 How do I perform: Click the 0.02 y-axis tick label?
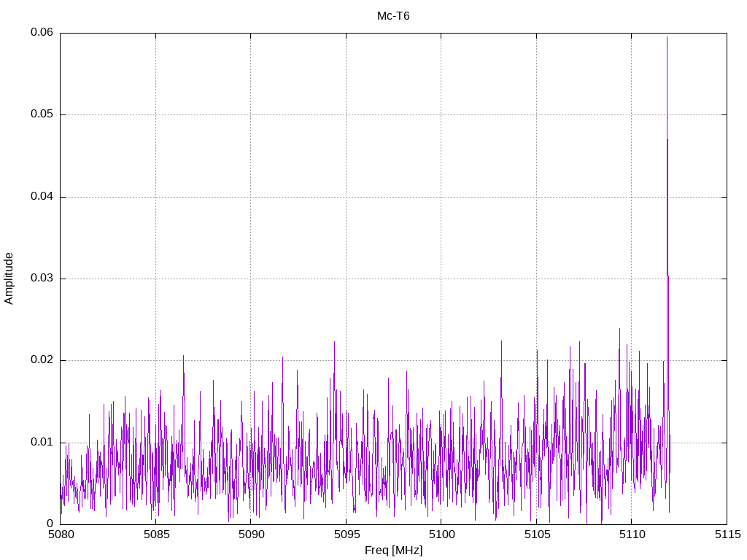pos(42,360)
